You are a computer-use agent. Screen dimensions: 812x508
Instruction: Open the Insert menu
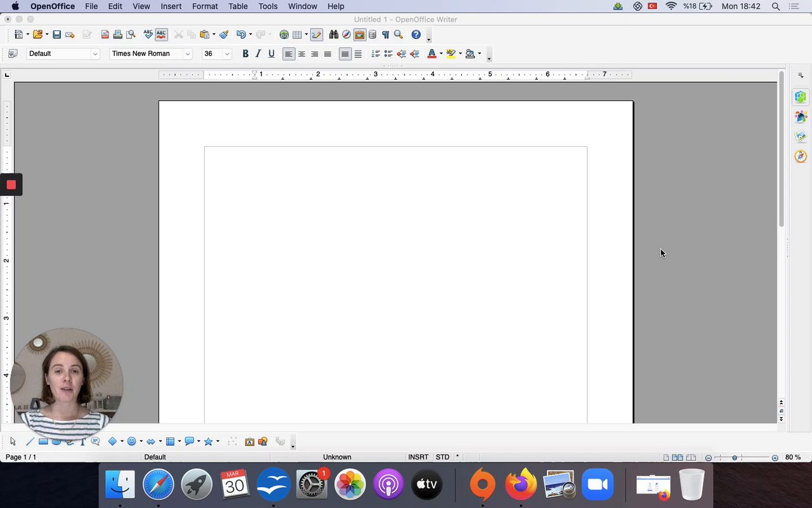(x=171, y=6)
